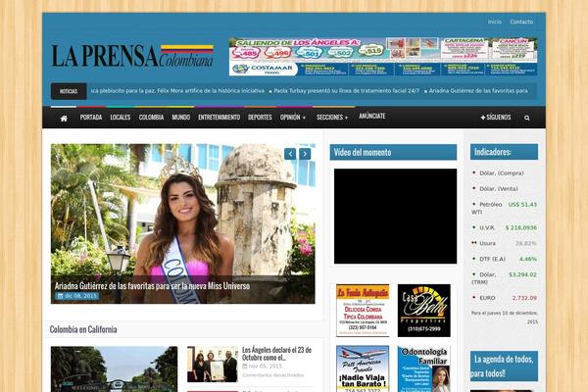Click the Comentarios desactivados text
The width and height of the screenshot is (588, 392).
click(x=273, y=375)
